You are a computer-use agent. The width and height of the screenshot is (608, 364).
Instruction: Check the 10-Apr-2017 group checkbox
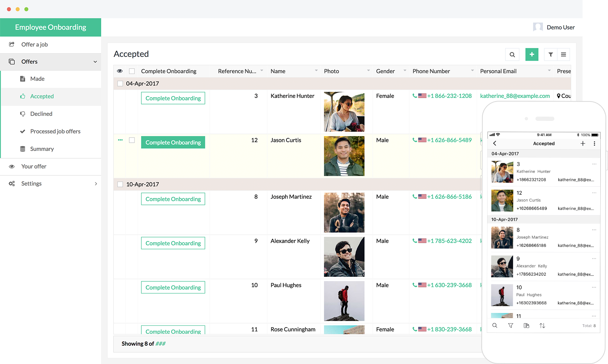[120, 184]
